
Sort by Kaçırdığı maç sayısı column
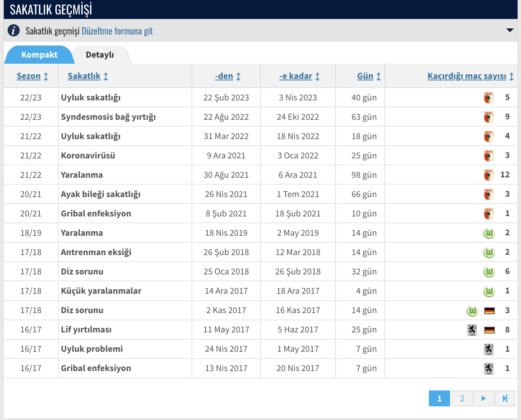(471, 76)
